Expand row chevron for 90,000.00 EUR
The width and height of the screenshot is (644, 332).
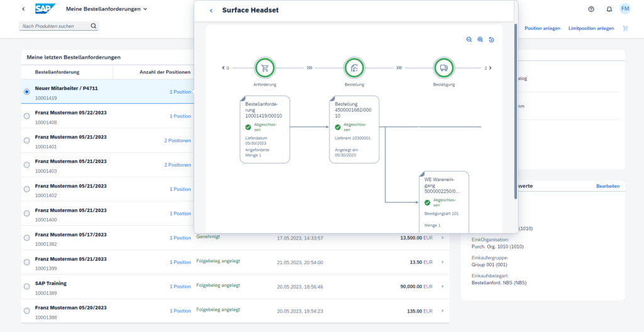click(x=442, y=286)
